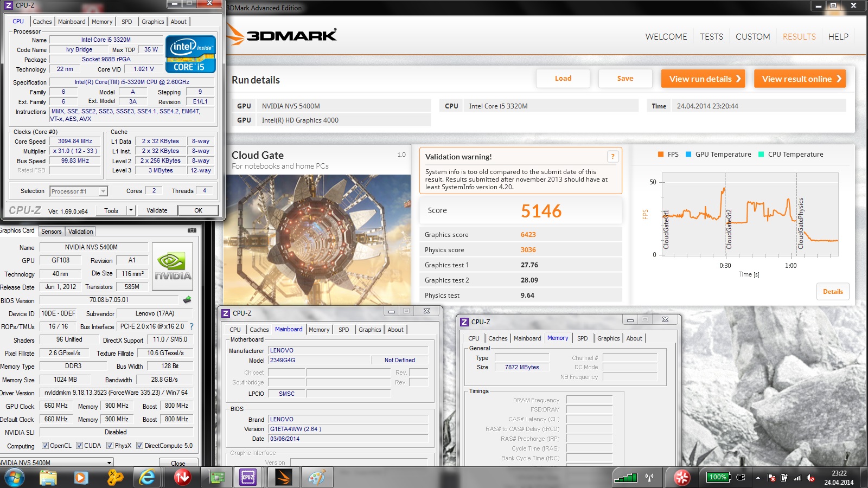The image size is (868, 488).
Task: Click the 3DMark logo
Action: (x=282, y=36)
